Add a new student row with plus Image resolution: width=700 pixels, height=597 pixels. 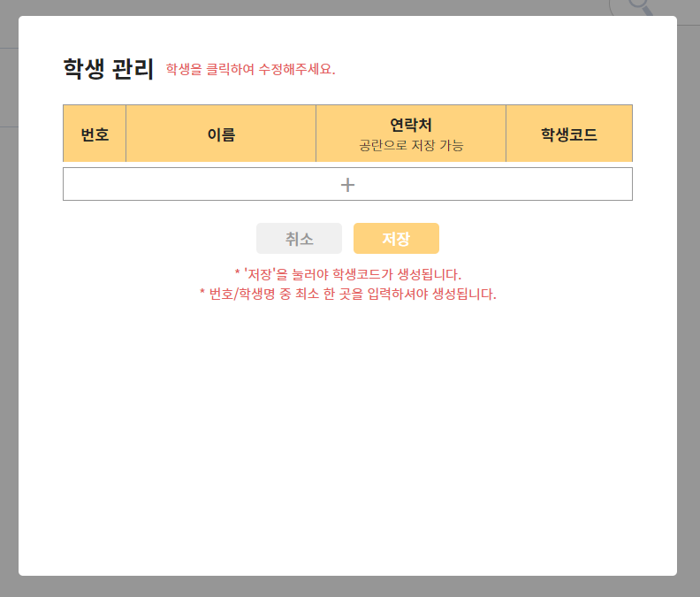click(x=347, y=184)
